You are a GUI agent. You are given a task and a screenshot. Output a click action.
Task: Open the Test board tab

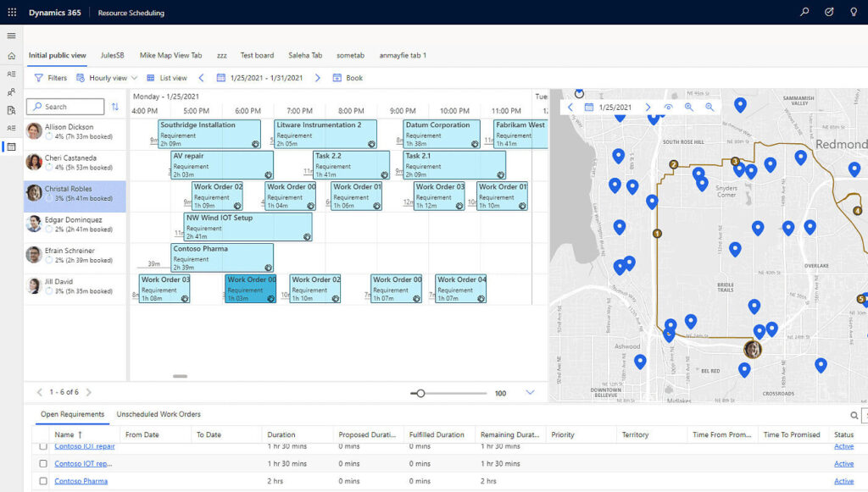pos(257,55)
